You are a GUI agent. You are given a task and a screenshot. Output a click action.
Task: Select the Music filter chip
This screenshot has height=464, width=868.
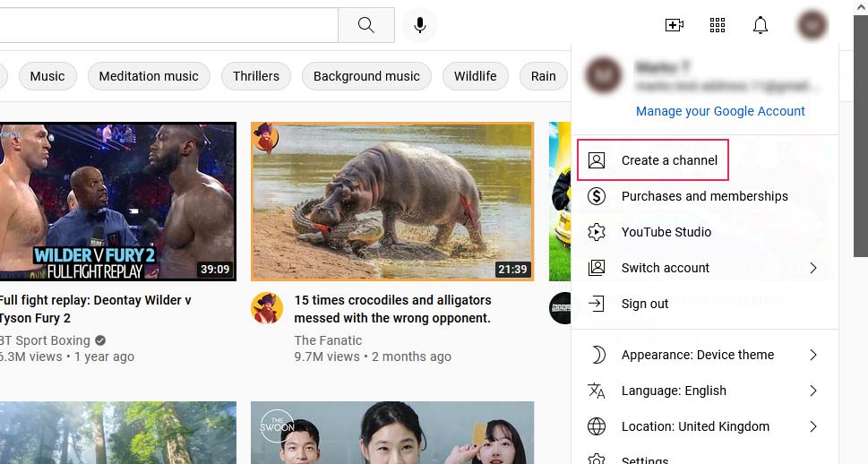(47, 76)
